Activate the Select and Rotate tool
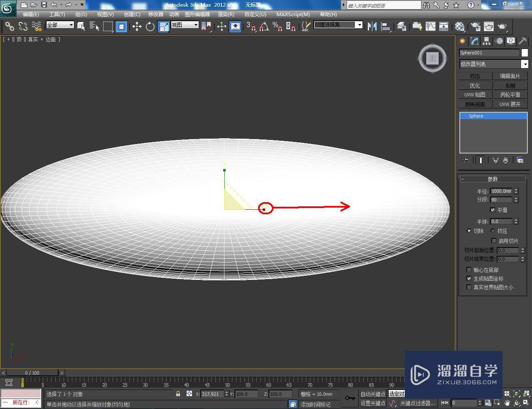Viewport: 532px width, 409px height. click(x=150, y=26)
